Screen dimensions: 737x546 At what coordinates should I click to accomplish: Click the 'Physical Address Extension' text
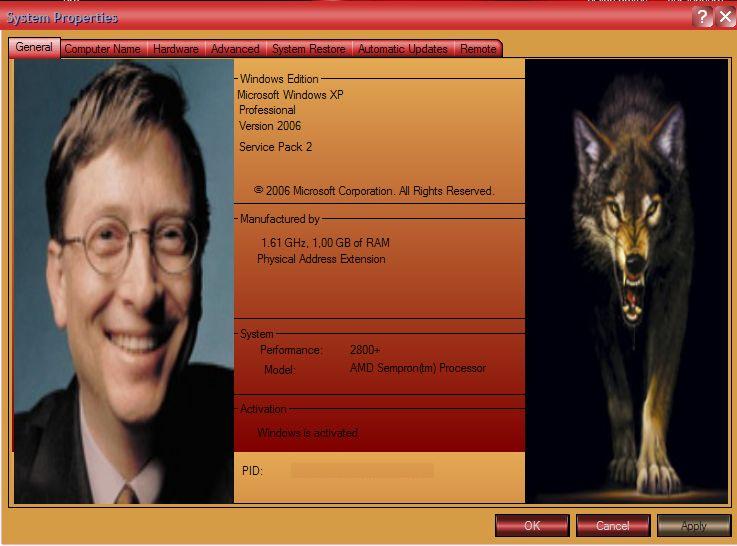point(321,259)
